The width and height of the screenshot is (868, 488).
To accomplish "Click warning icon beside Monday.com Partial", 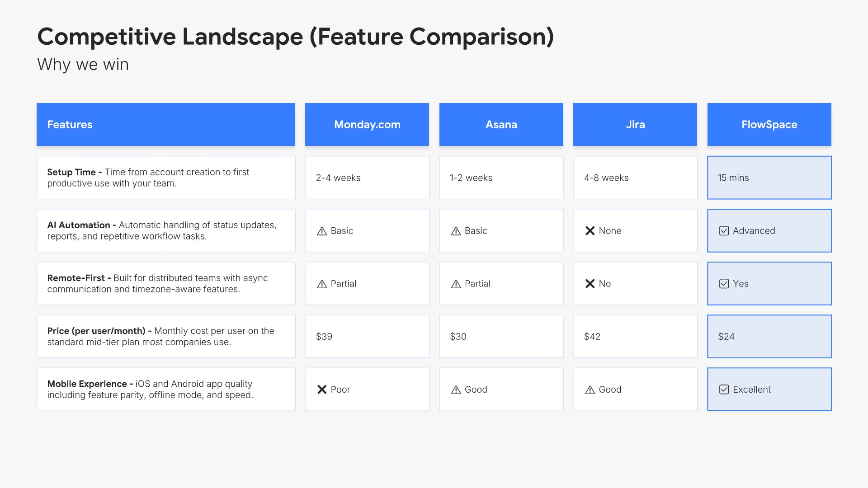I will click(322, 284).
